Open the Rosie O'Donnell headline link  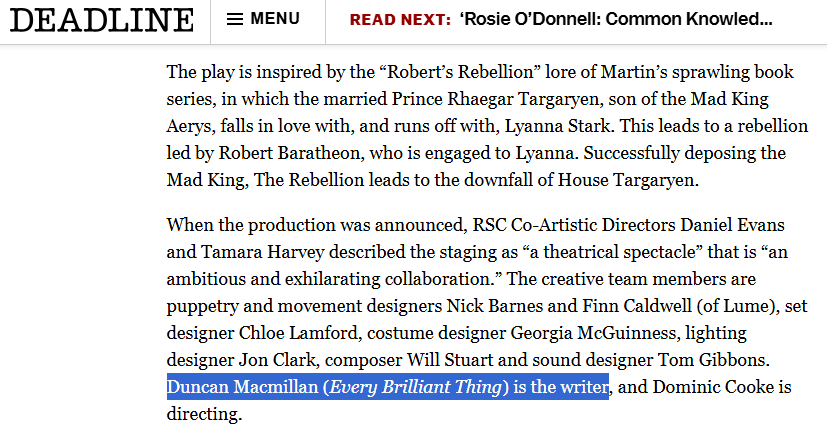tap(616, 20)
